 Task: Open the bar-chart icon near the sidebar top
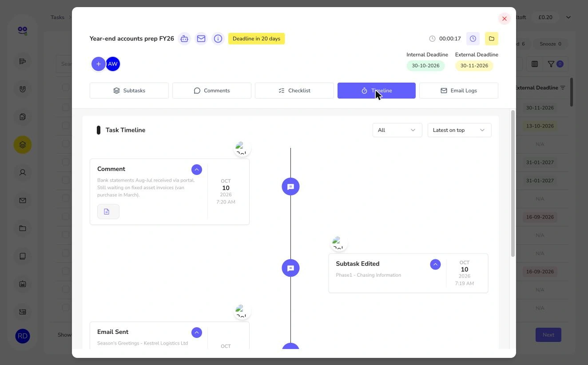coord(23,61)
